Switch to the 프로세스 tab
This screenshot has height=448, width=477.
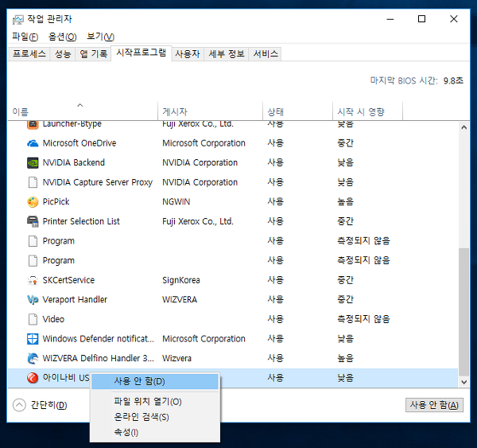pos(29,54)
